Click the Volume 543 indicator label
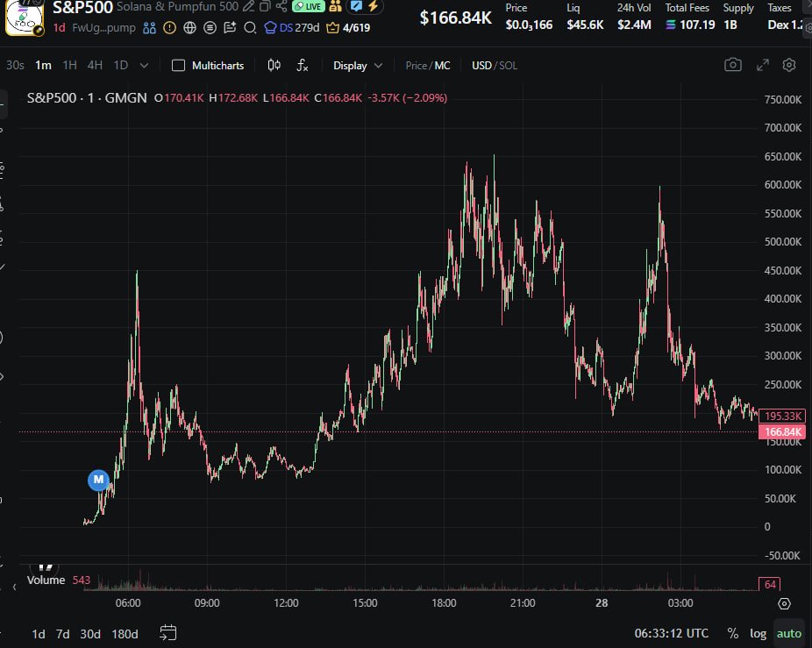812x648 pixels. click(x=59, y=580)
